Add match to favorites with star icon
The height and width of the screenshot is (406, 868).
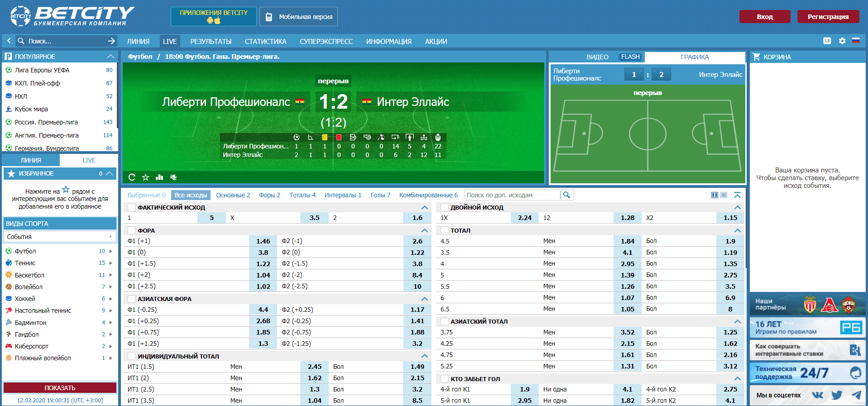pos(145,177)
